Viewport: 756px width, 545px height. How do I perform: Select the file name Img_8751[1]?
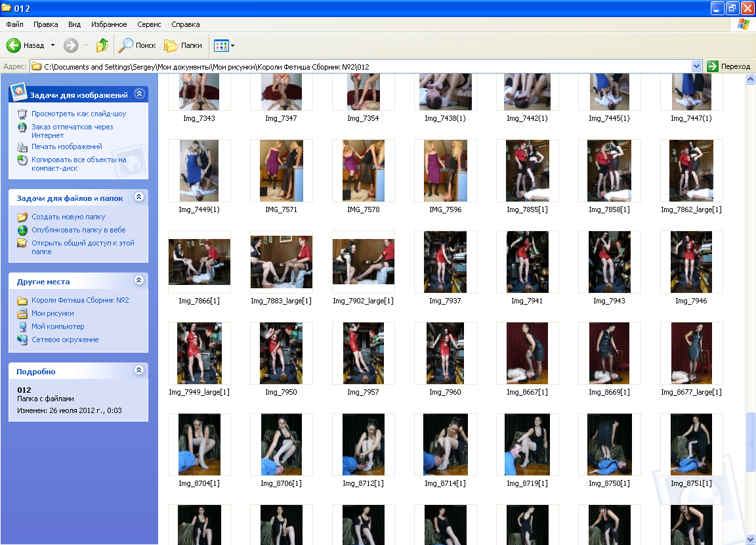[692, 483]
